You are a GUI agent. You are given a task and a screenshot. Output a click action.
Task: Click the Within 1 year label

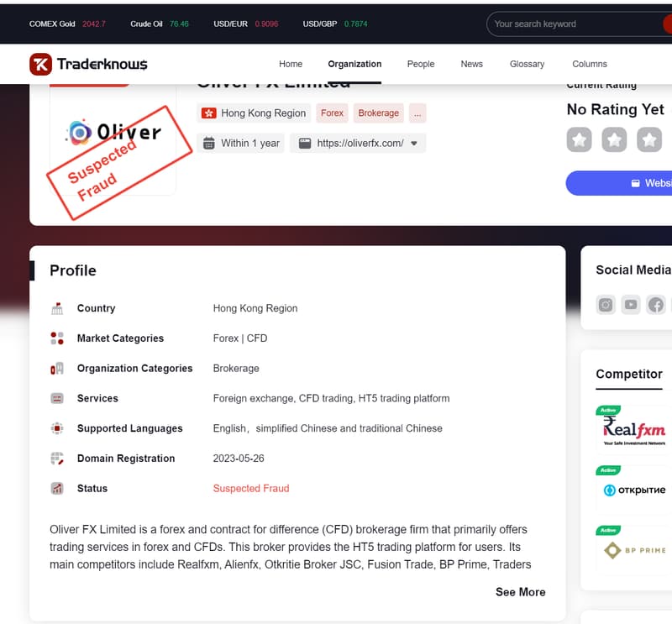249,143
